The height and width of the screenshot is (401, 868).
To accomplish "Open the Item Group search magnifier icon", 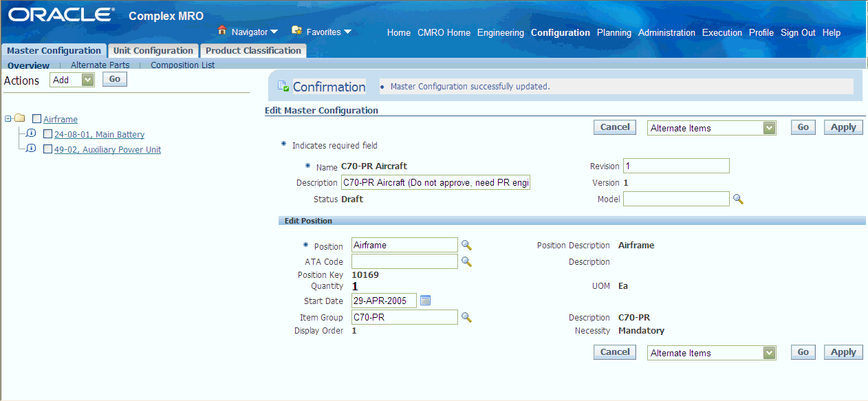I will 466,318.
